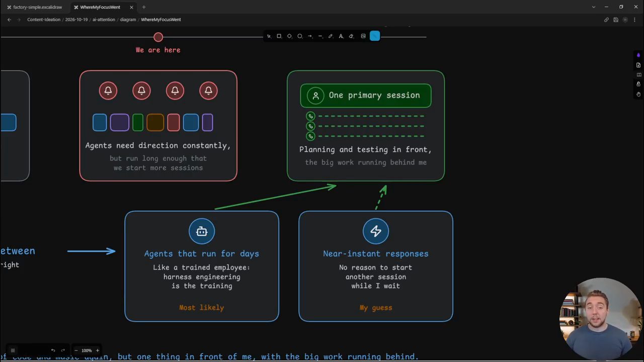Select the Line tool

point(320,36)
